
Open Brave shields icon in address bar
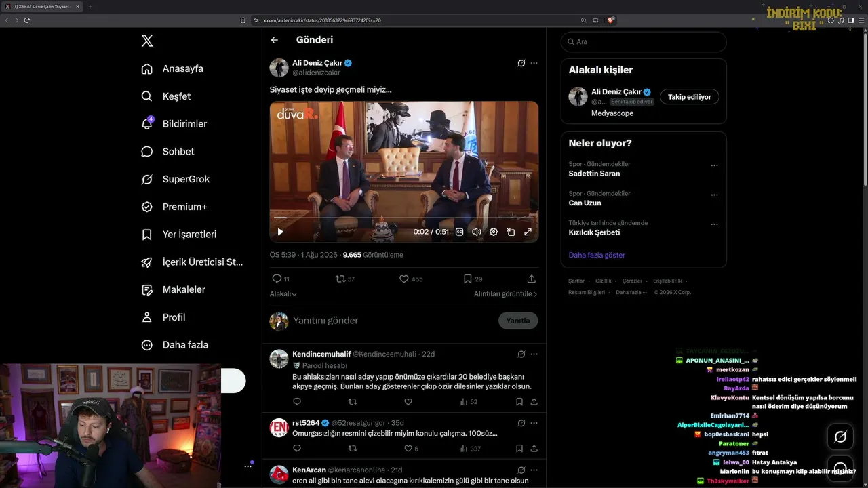611,20
